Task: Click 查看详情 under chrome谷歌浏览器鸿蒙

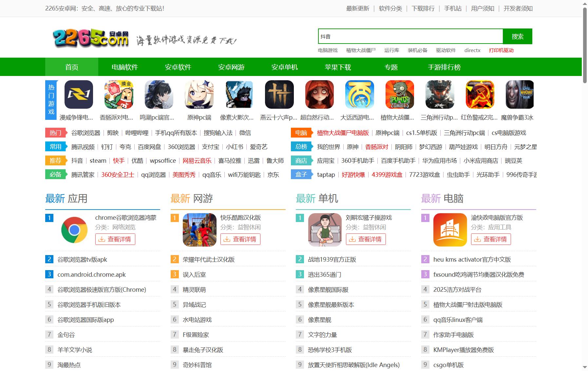Action: pyautogui.click(x=115, y=239)
